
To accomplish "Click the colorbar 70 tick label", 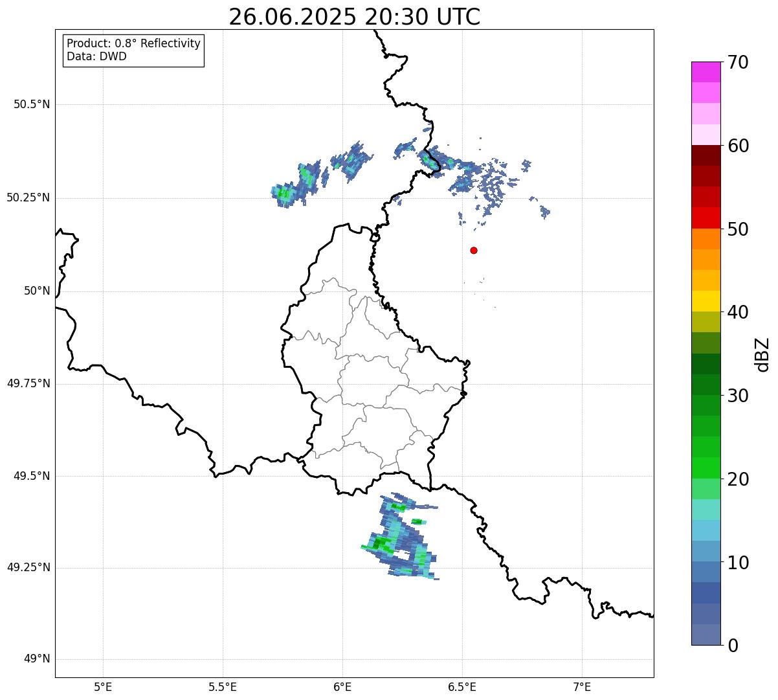I will [738, 62].
